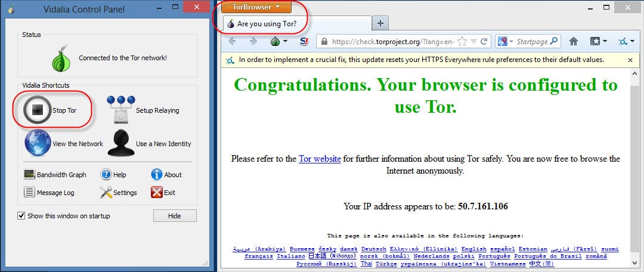Open a new tab with plus button
Screen dimensions: 644x272
(x=380, y=23)
